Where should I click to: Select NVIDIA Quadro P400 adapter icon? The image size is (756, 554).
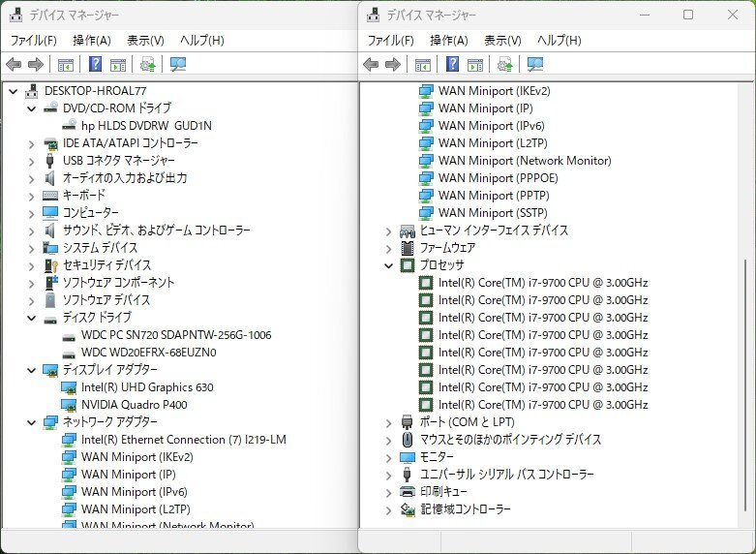click(x=69, y=405)
